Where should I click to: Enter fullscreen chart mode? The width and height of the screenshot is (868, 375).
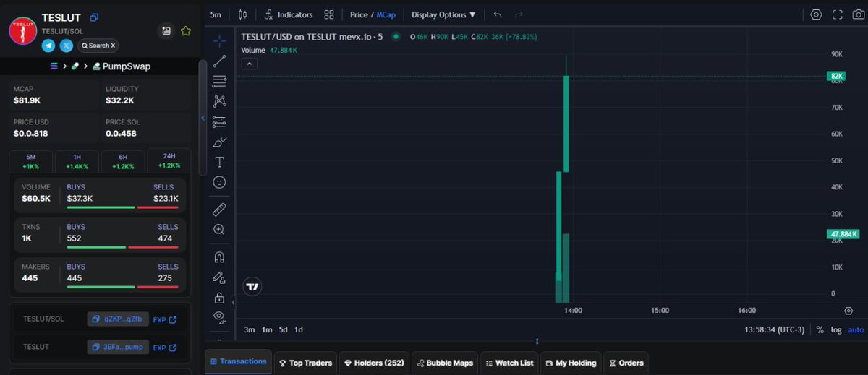(x=838, y=14)
